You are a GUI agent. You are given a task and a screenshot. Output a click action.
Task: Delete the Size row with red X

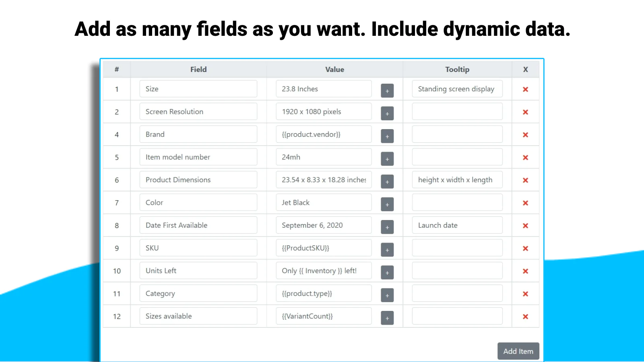(x=525, y=89)
